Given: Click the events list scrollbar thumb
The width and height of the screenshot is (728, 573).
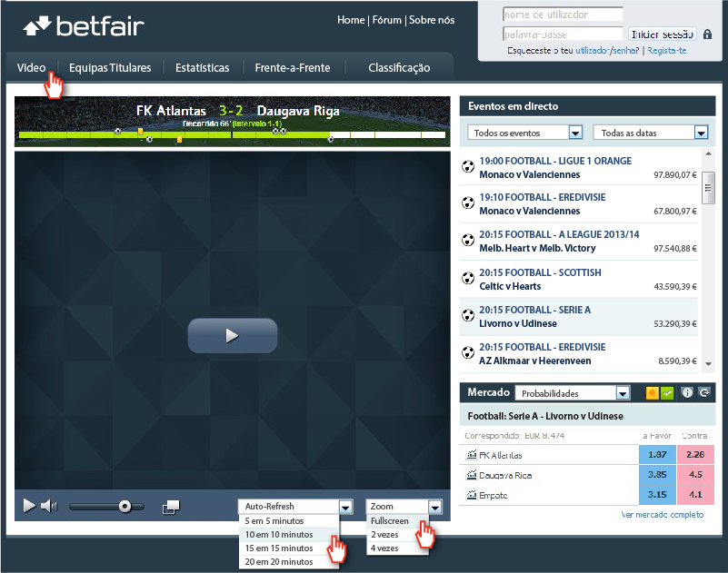Looking at the screenshot, I should click(x=708, y=187).
